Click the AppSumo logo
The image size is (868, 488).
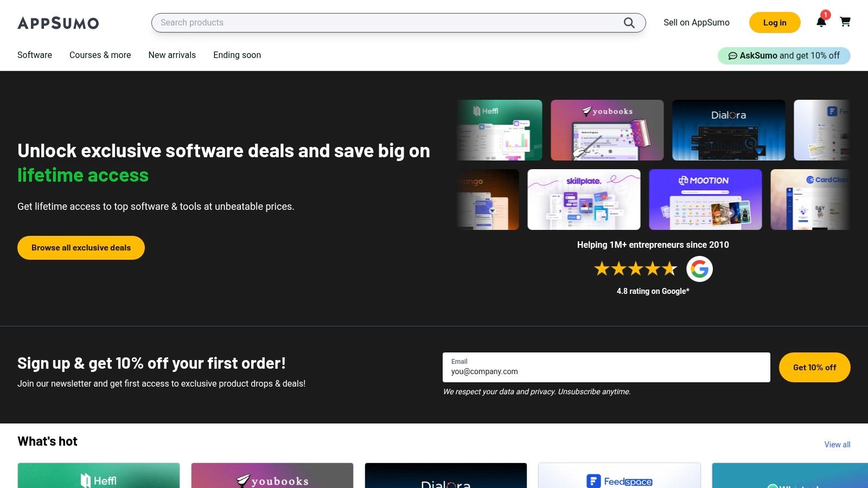coord(58,23)
